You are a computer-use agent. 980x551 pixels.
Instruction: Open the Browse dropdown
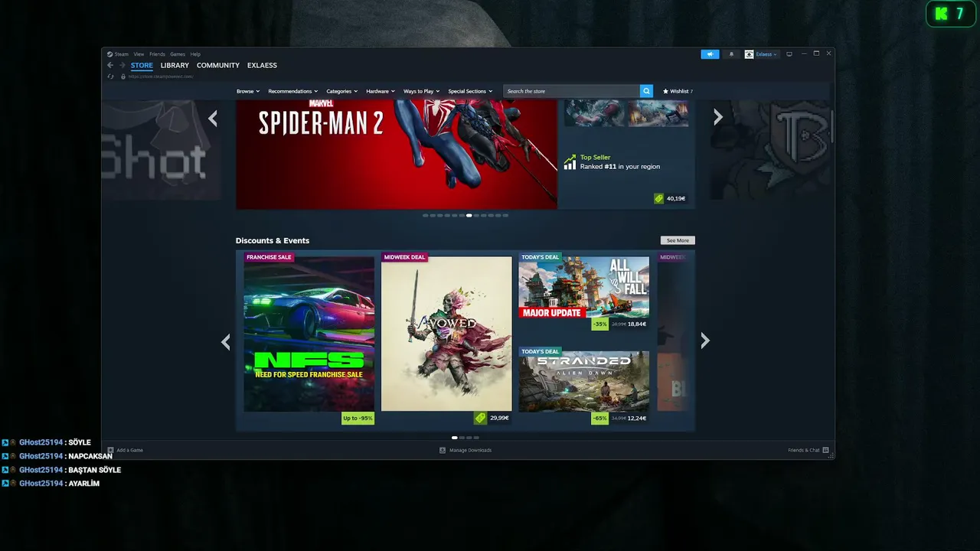[248, 91]
